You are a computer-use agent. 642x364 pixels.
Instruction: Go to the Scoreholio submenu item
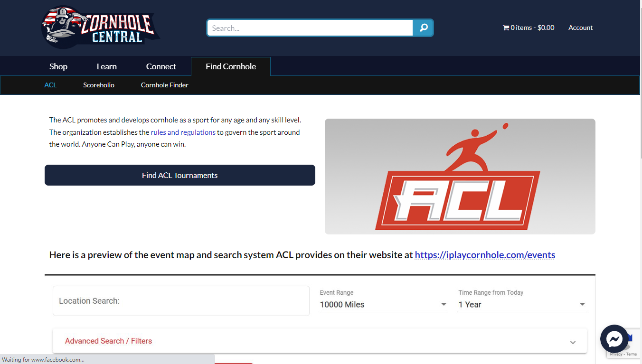pos(99,85)
